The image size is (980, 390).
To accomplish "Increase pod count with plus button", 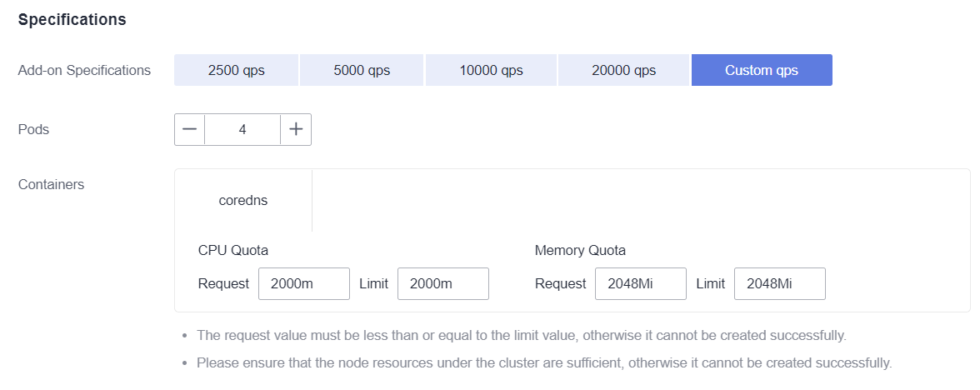I will click(296, 129).
